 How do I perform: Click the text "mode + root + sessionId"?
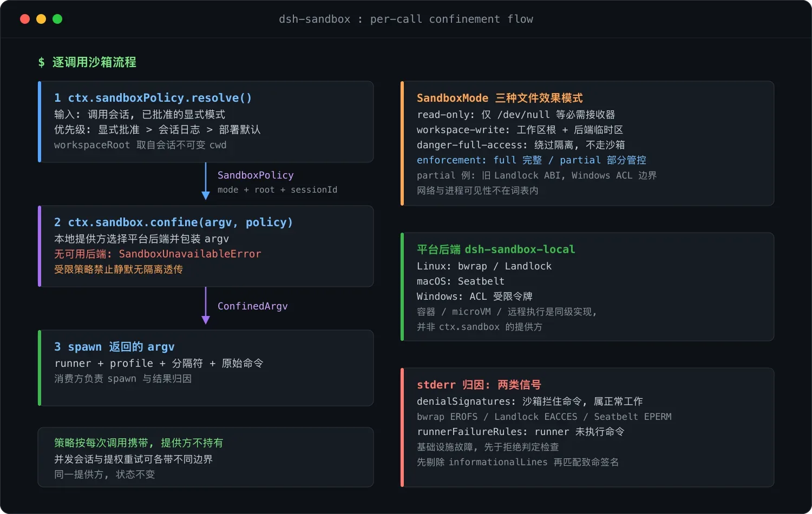(x=277, y=190)
